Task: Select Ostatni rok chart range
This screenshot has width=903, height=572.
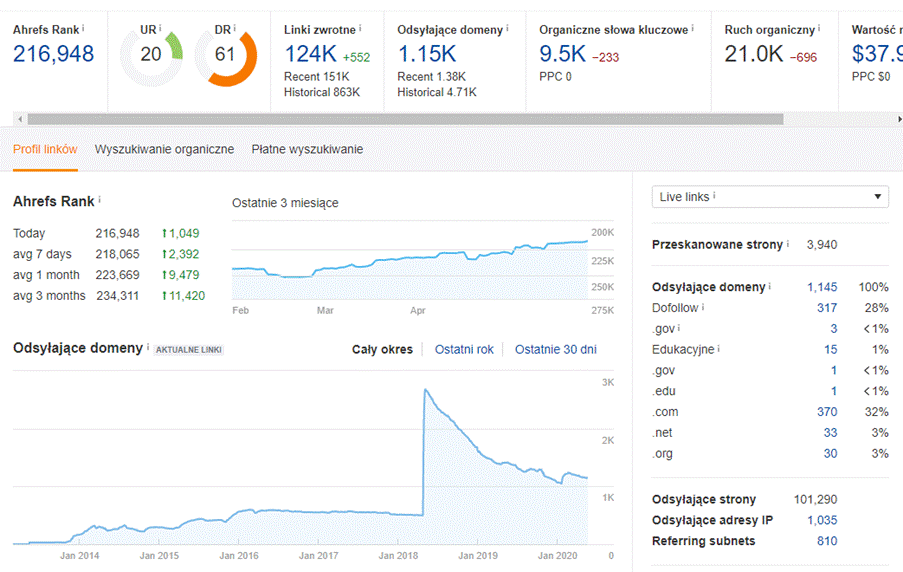Action: tap(464, 349)
